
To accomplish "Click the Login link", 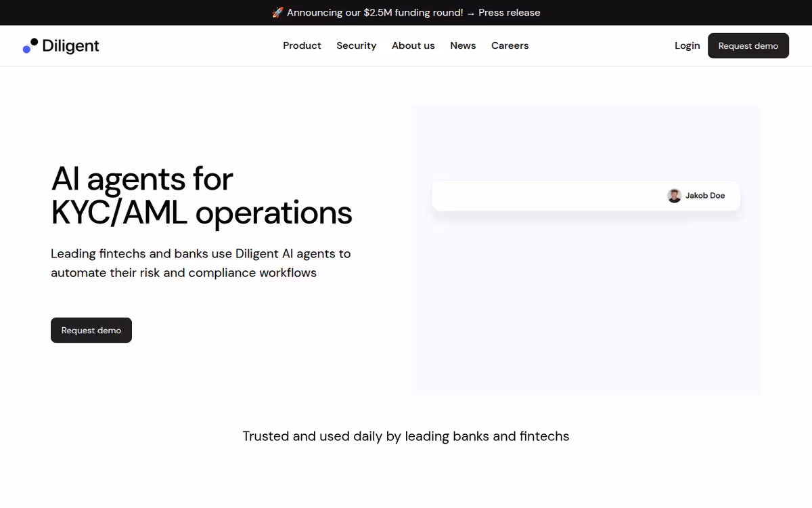I will pyautogui.click(x=687, y=45).
